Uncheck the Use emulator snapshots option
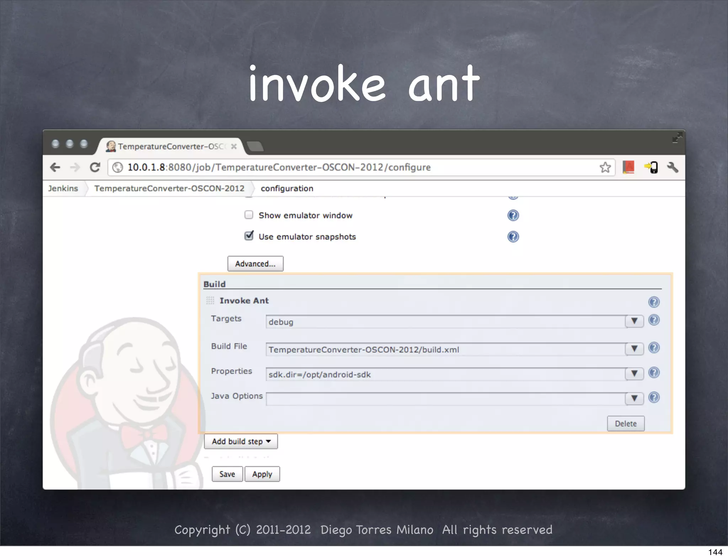This screenshot has width=728, height=560. 249,236
